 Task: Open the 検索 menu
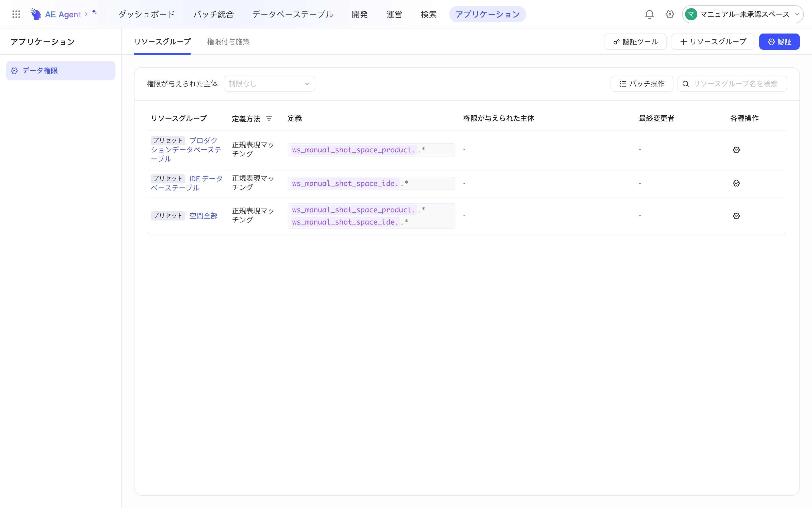(x=429, y=14)
